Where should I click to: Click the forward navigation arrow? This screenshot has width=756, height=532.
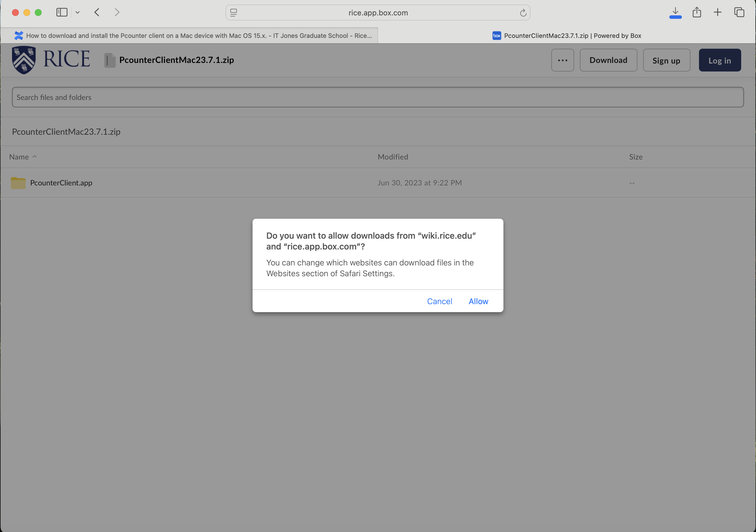tap(117, 13)
